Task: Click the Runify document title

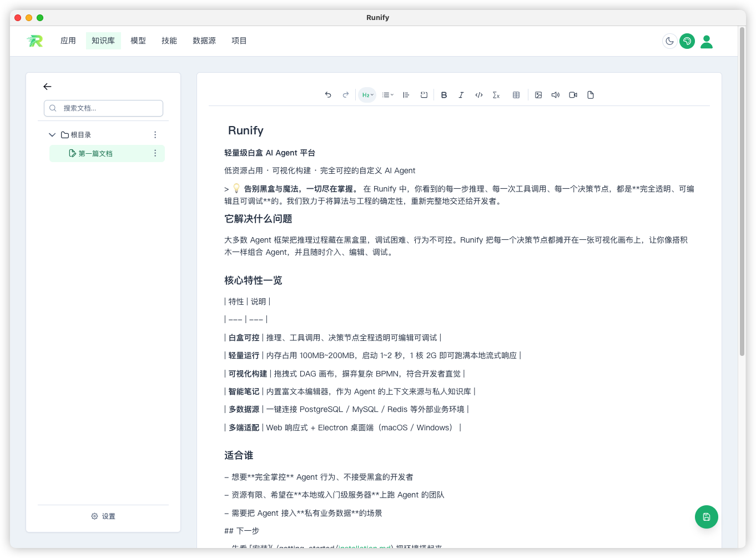Action: click(x=246, y=130)
